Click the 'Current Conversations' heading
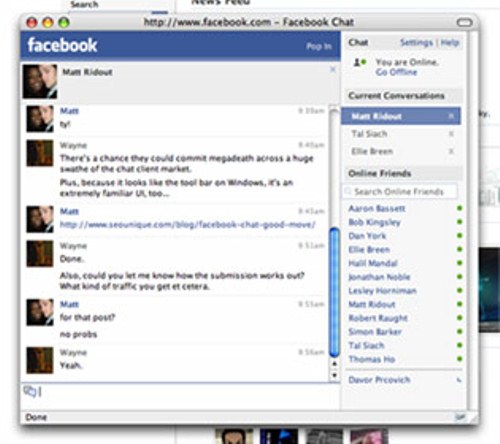Screen dimensions: 500x444 click(396, 96)
